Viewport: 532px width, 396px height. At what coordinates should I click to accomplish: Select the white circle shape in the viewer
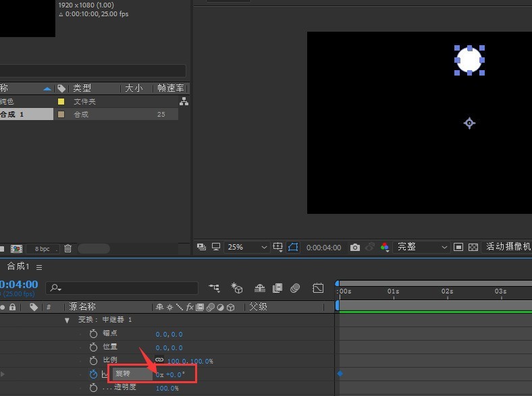[x=469, y=60]
